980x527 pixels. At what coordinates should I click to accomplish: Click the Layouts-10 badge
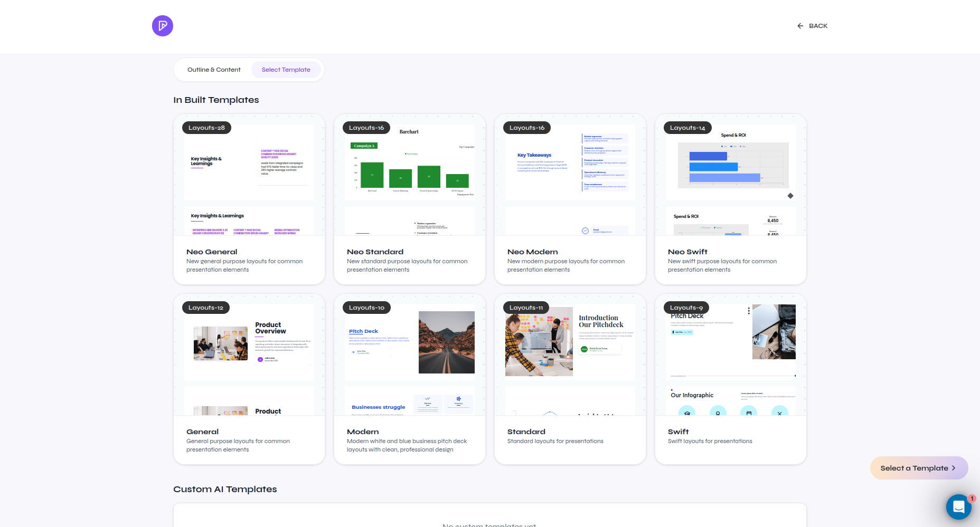[x=366, y=308]
